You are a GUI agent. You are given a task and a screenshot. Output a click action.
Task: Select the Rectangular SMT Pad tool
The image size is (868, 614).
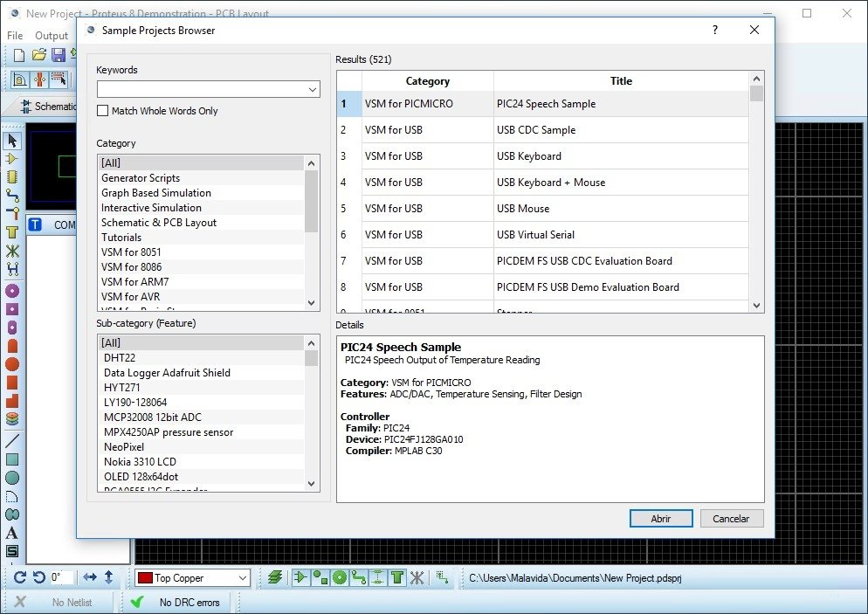click(12, 383)
